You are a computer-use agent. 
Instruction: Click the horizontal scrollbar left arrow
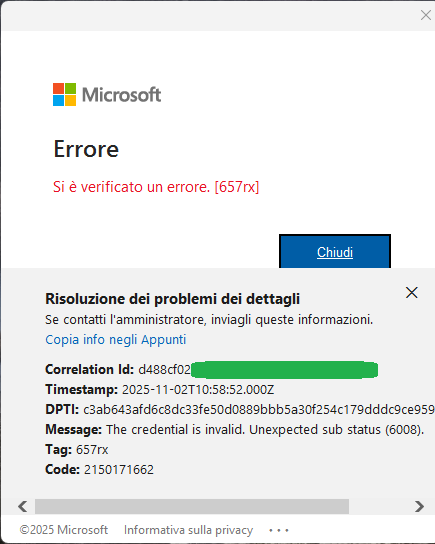click(x=23, y=506)
